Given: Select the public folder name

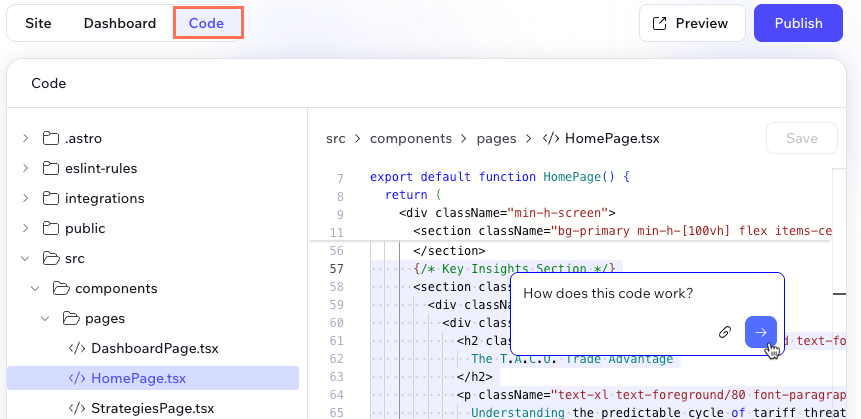Looking at the screenshot, I should (x=85, y=228).
